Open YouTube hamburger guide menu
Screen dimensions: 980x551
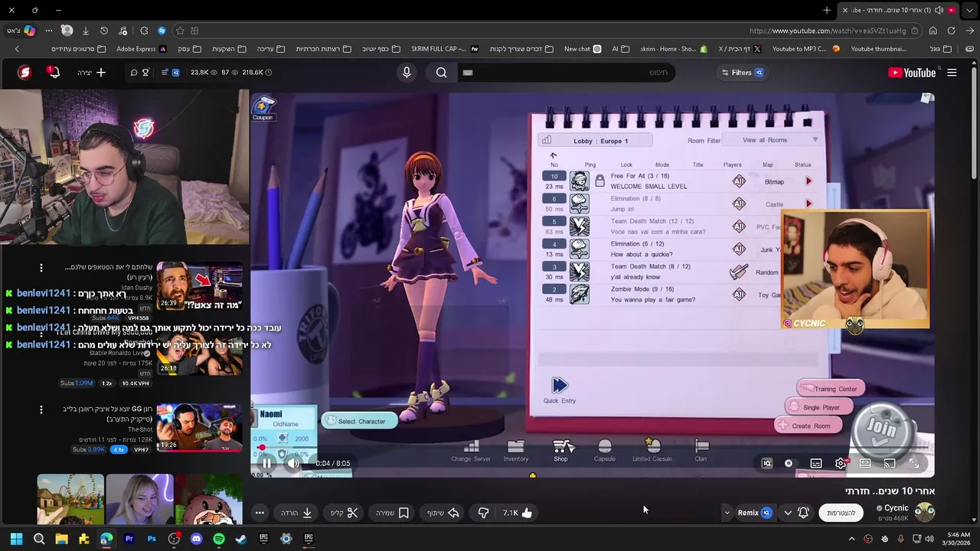point(952,73)
